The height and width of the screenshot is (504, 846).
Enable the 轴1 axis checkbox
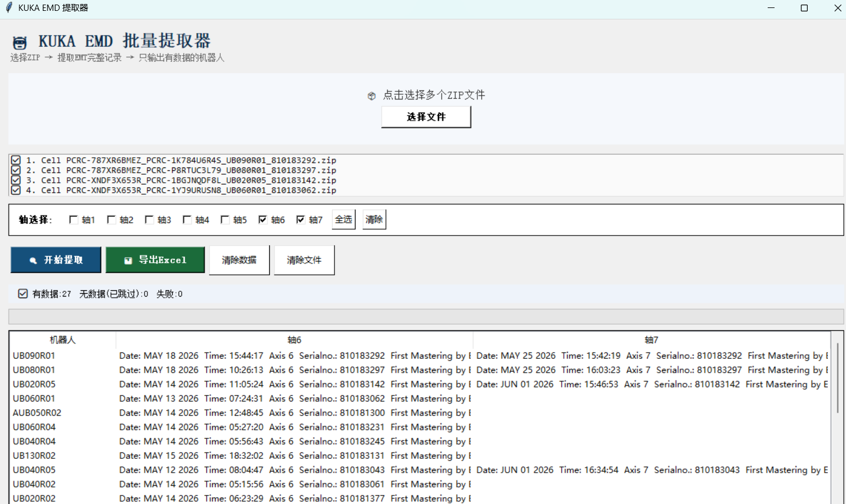tap(73, 220)
